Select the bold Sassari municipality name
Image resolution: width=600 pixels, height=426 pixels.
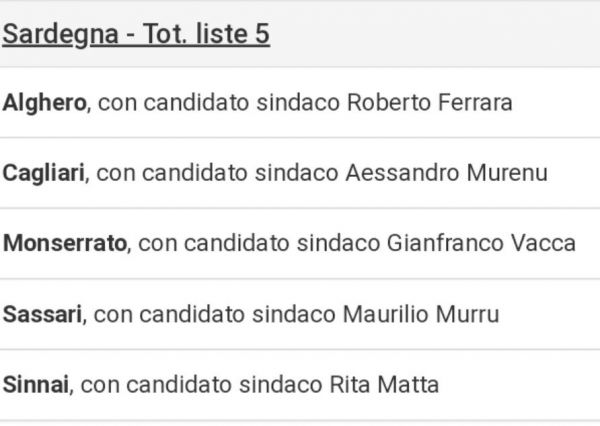(x=42, y=314)
